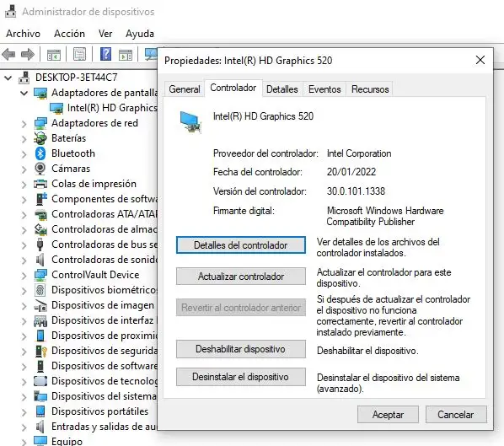Viewport: 504px width, 446px height.
Task: Click the Controladoras de sonido speaker icon
Action: (x=40, y=260)
